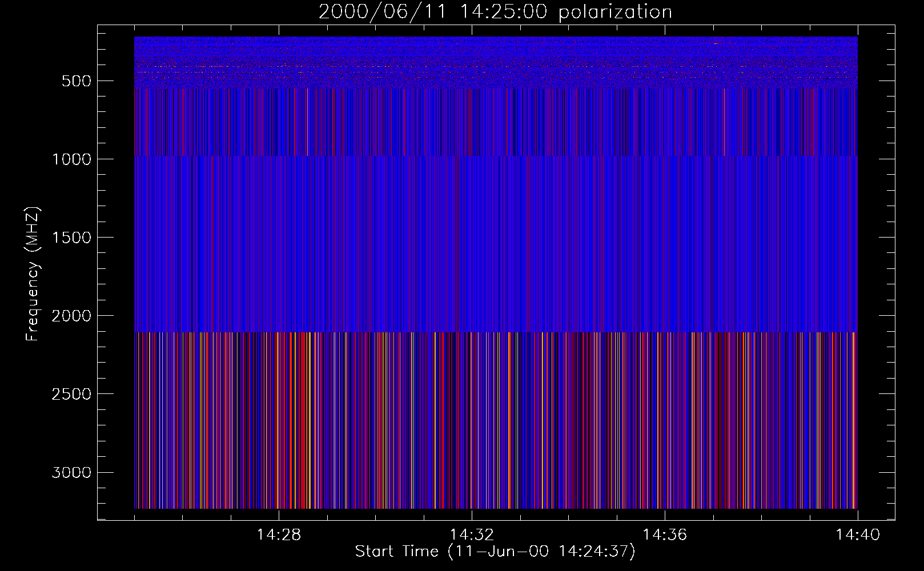This screenshot has width=924, height=571.
Task: Click the 14:32 time axis label
Action: (472, 535)
